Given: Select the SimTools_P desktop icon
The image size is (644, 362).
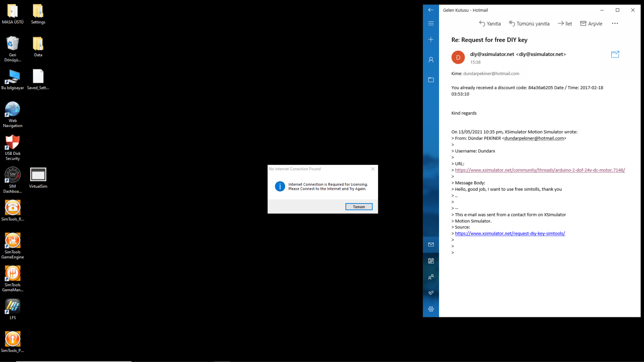Looking at the screenshot, I should (12, 342).
